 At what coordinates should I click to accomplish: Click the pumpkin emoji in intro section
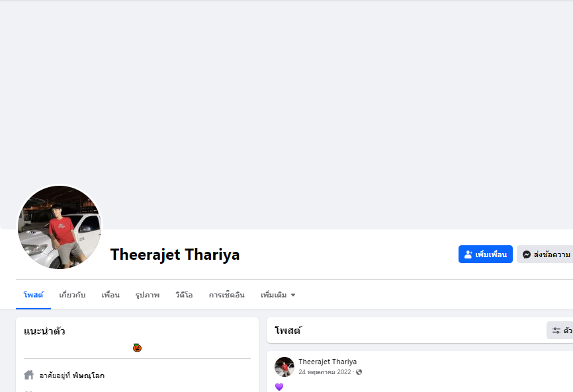(x=137, y=348)
